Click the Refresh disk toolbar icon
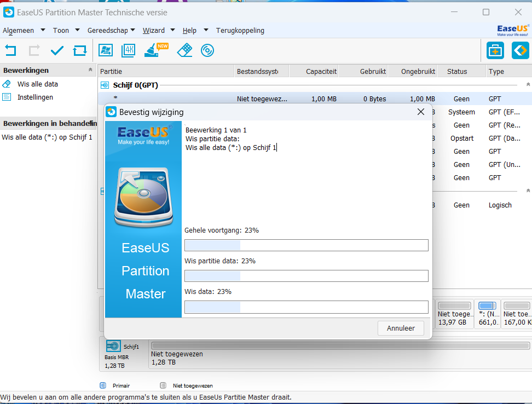 click(80, 50)
